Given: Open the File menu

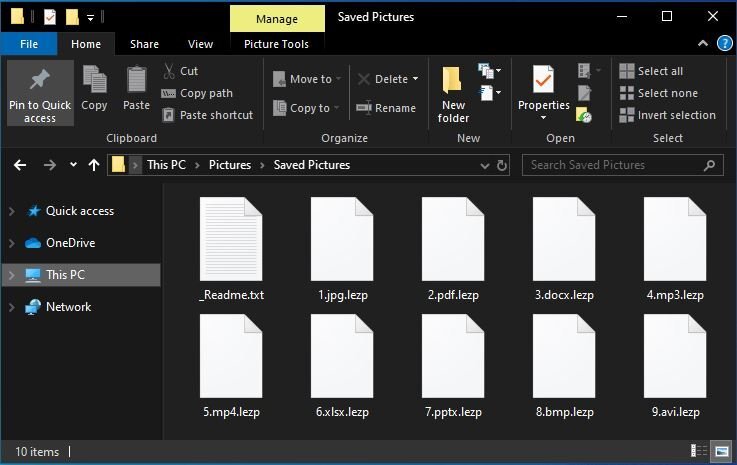Looking at the screenshot, I should pos(29,44).
